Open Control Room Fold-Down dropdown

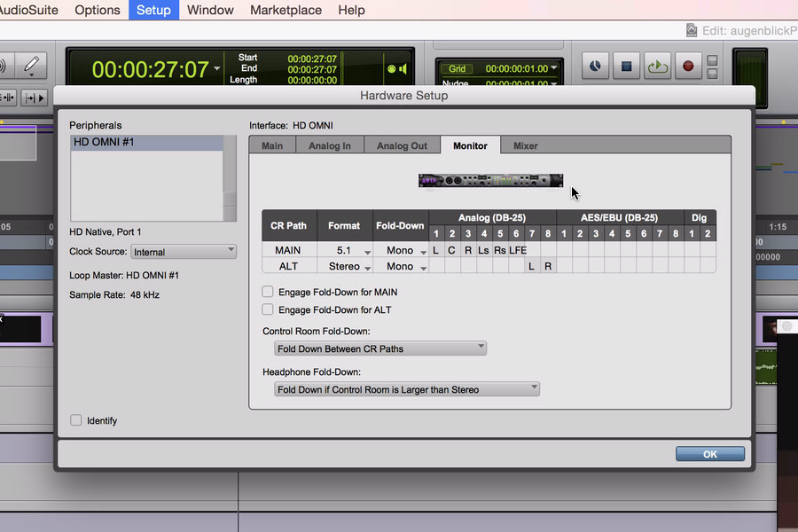pos(379,348)
